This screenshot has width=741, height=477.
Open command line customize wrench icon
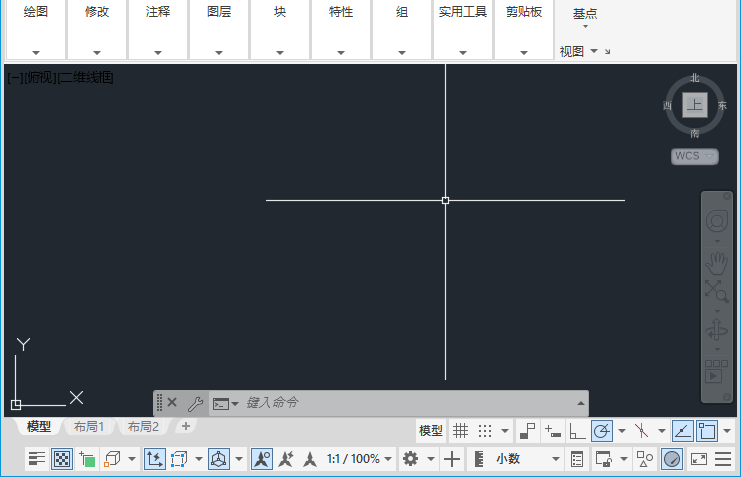[x=195, y=403]
